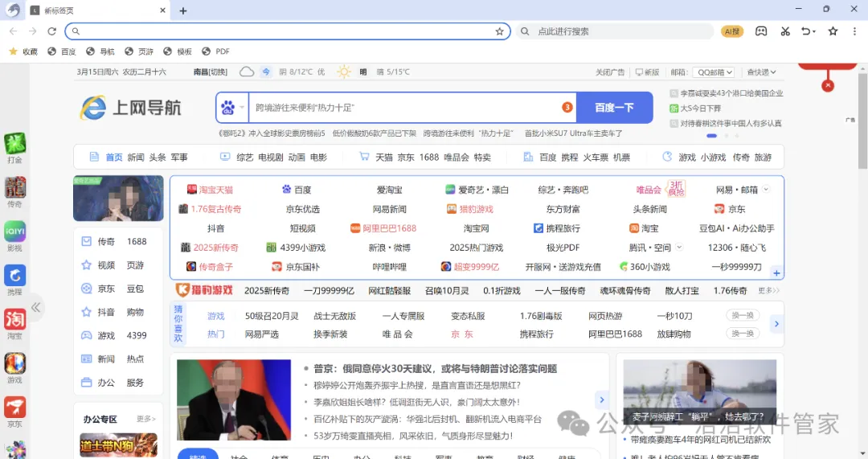Open the 电视剧 navigation item
This screenshot has height=459, width=868.
coord(271,158)
